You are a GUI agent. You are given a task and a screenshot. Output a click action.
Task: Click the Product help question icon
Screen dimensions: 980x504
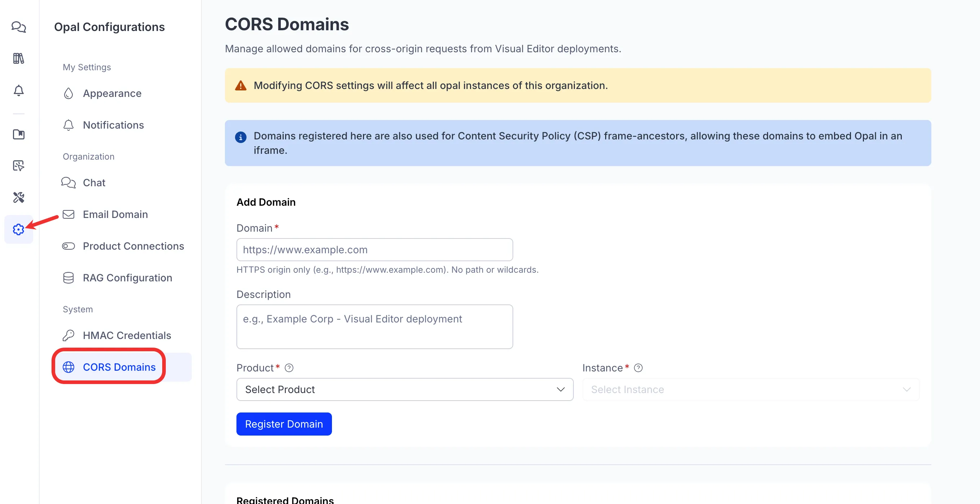pos(289,368)
